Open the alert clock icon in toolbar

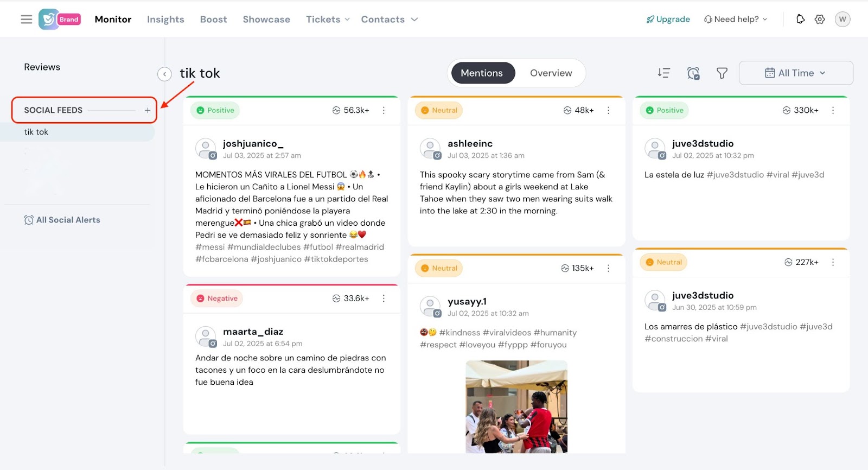click(x=693, y=73)
